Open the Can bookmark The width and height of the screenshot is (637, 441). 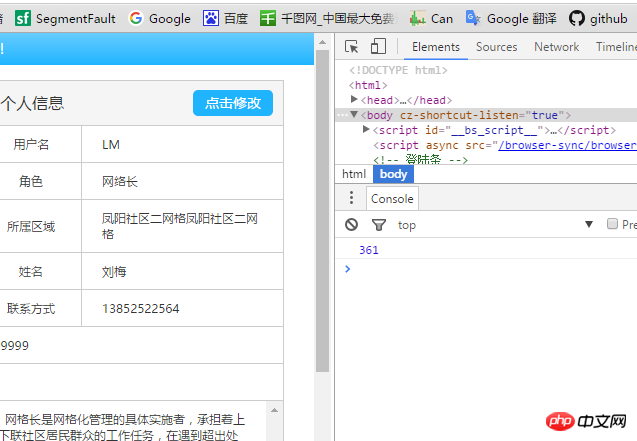point(431,18)
